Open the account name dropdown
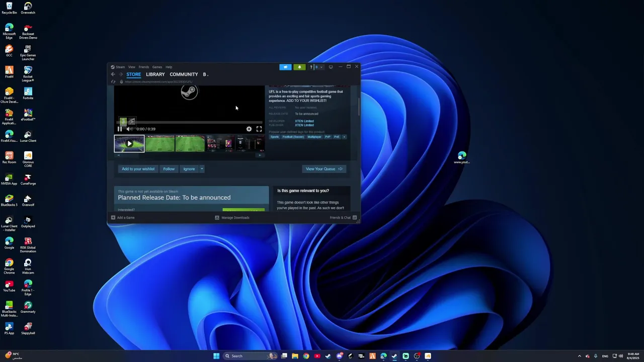Image resolution: width=644 pixels, height=362 pixels. click(x=319, y=67)
